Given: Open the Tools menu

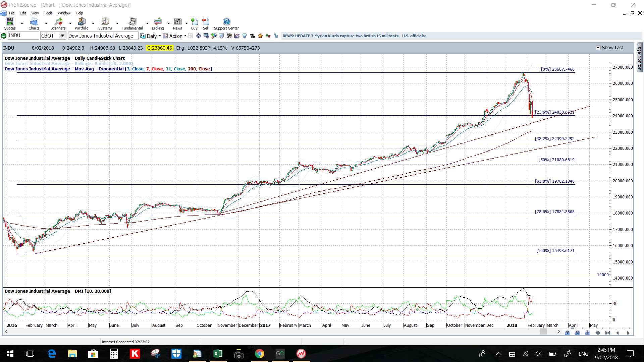Looking at the screenshot, I should pos(48,13).
